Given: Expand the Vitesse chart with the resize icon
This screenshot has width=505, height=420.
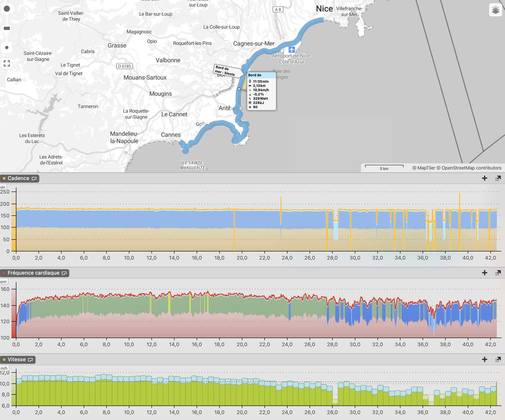Looking at the screenshot, I should [498, 359].
